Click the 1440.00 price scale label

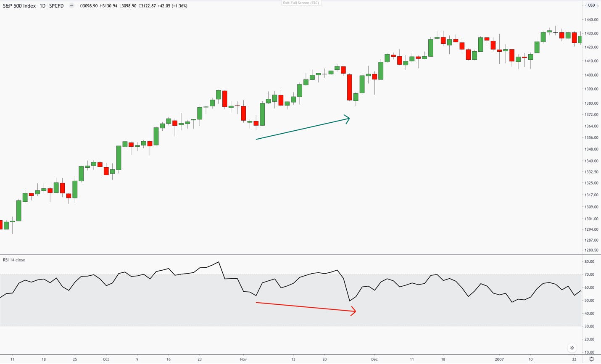(x=591, y=20)
